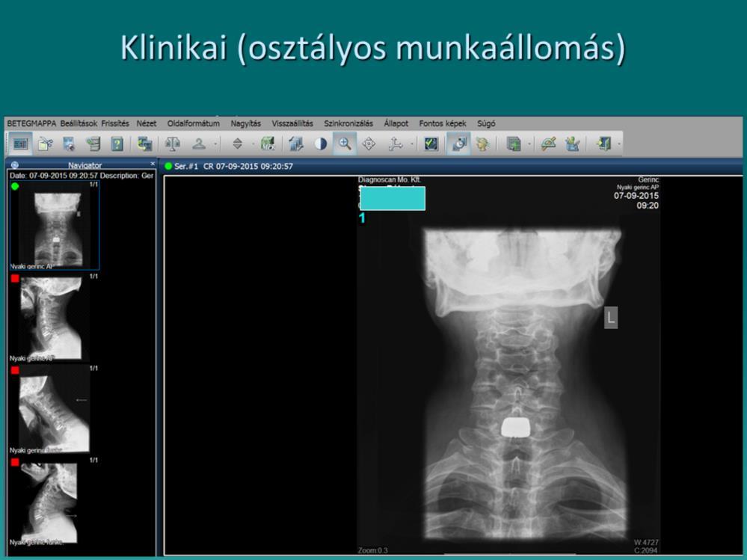Open the Frissítés menu
Image resolution: width=747 pixels, height=560 pixels.
pos(115,123)
